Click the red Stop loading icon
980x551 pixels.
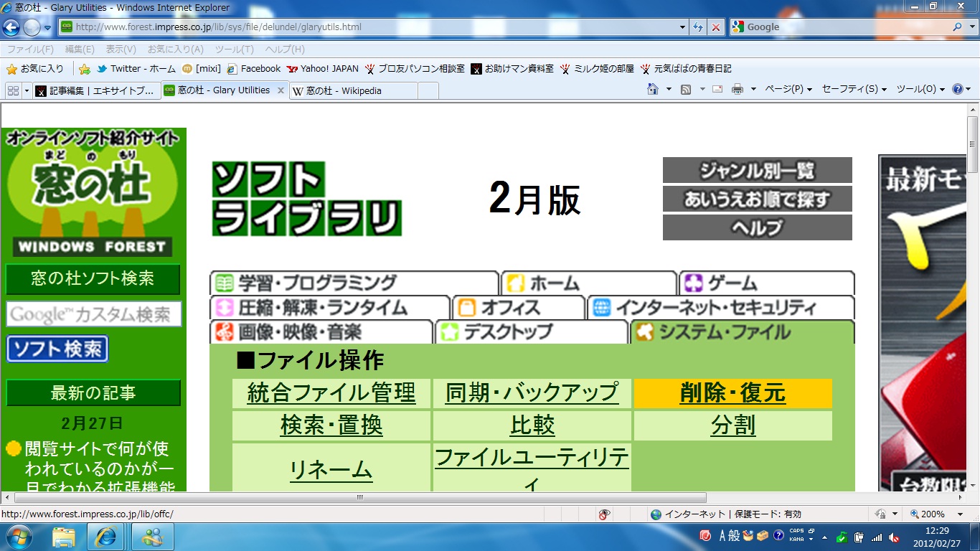click(716, 27)
